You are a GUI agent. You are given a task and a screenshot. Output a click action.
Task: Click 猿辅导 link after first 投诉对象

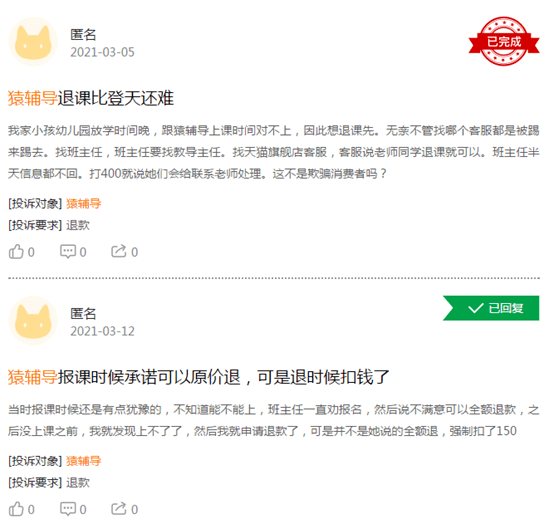83,204
